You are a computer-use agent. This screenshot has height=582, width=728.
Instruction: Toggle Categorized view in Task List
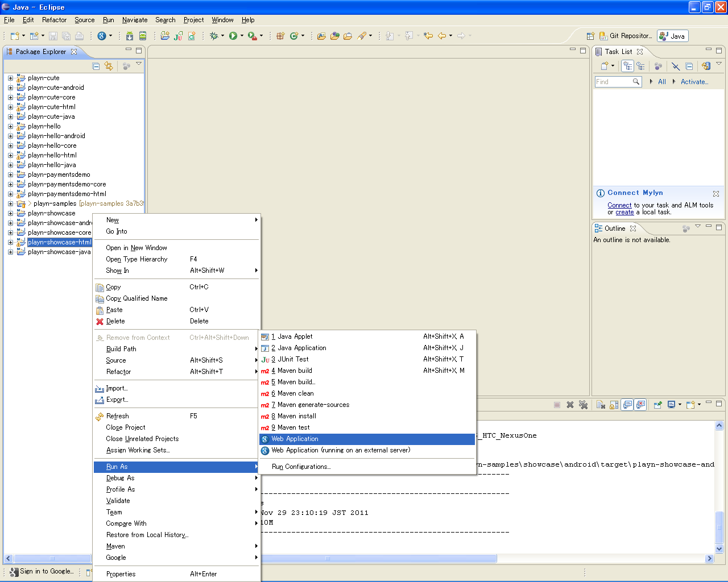(x=627, y=66)
